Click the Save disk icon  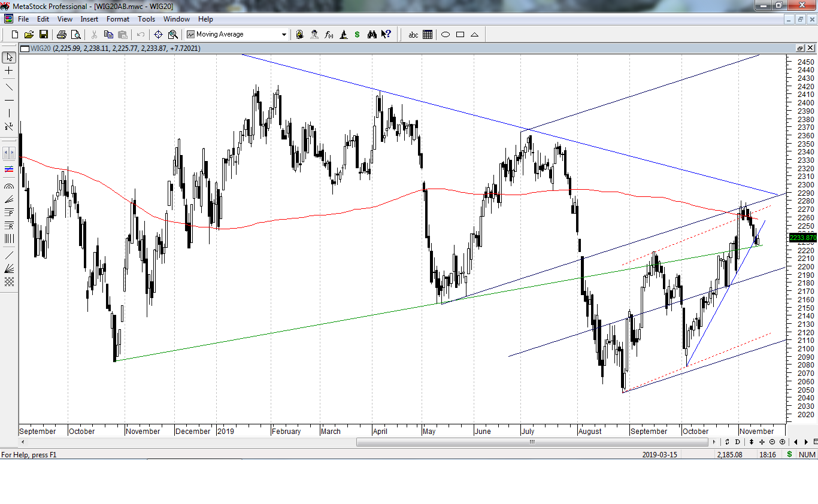point(43,35)
